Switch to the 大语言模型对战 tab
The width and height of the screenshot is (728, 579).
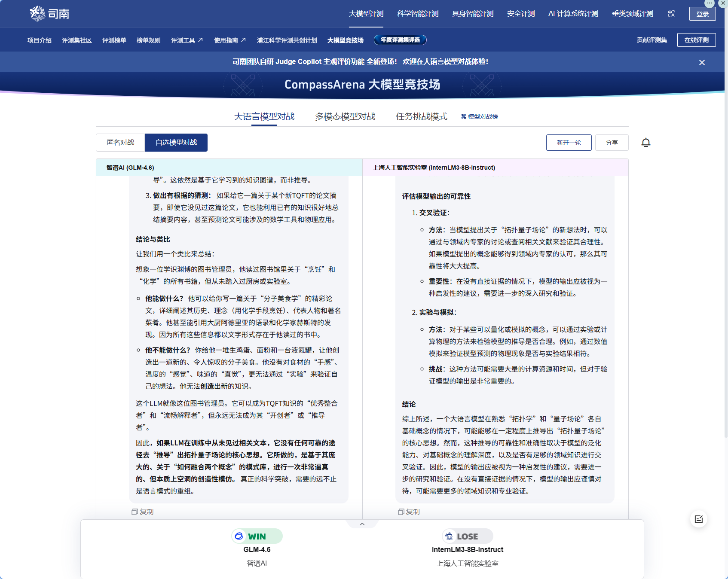click(x=264, y=116)
